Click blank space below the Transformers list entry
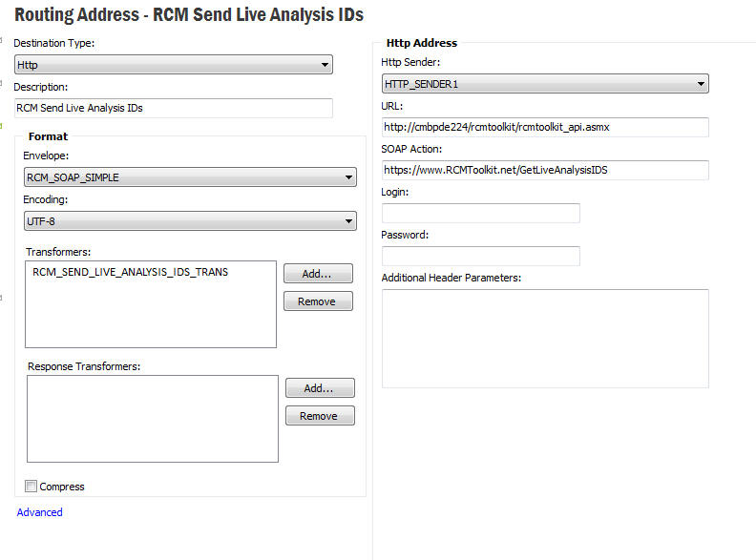The height and width of the screenshot is (560, 756). point(150,315)
